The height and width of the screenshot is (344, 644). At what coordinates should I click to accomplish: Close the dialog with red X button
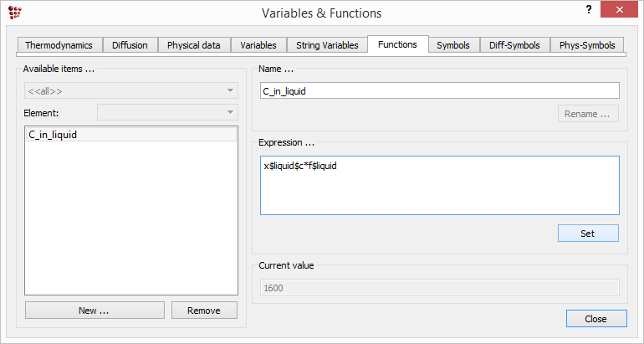coord(619,10)
